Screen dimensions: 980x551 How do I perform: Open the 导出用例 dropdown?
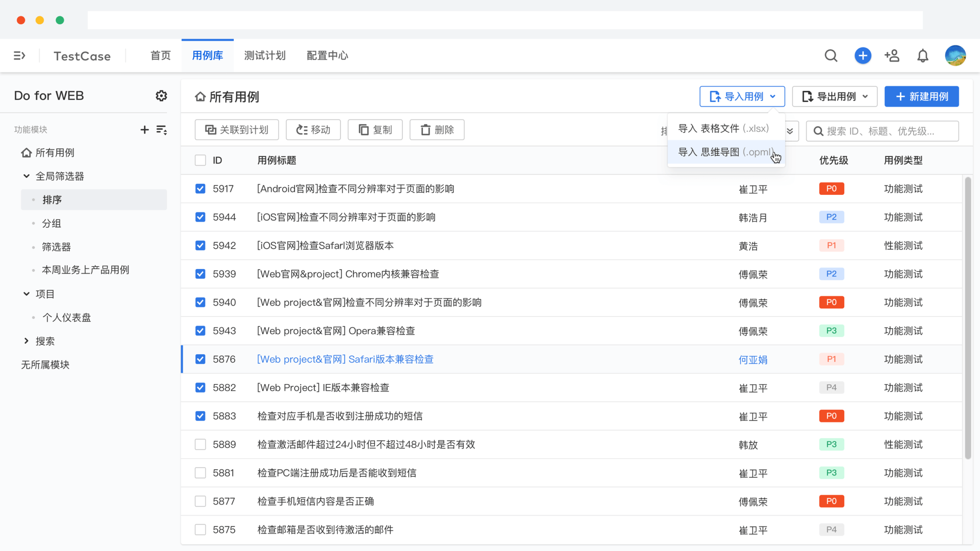click(835, 97)
